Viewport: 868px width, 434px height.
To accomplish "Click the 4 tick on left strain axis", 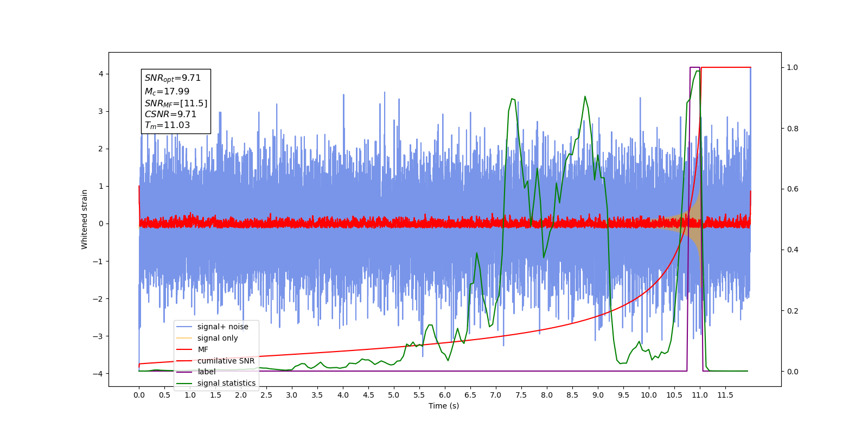I will [101, 74].
